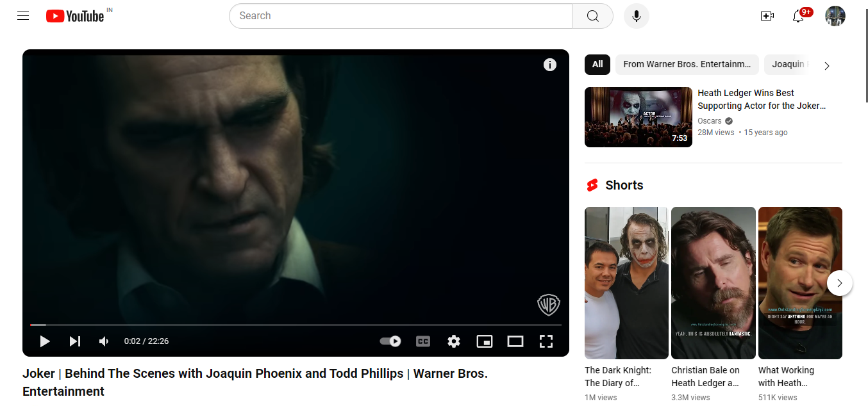Show video info card icon

[550, 65]
